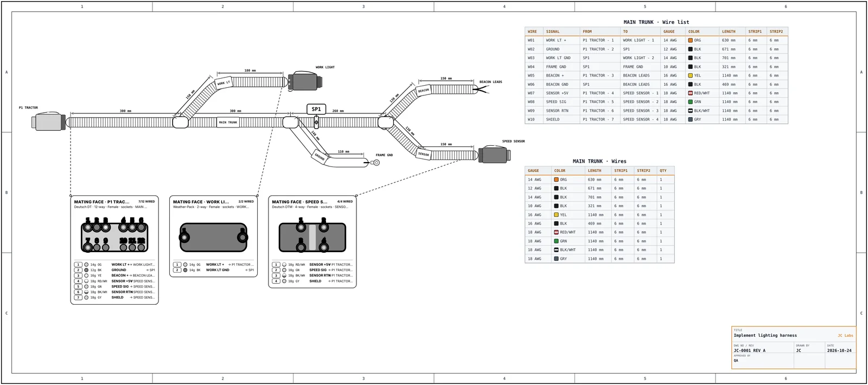Screen dimensions: 868x385
Task: Click the STRIP2 header in Wire list table
Action: coord(776,31)
